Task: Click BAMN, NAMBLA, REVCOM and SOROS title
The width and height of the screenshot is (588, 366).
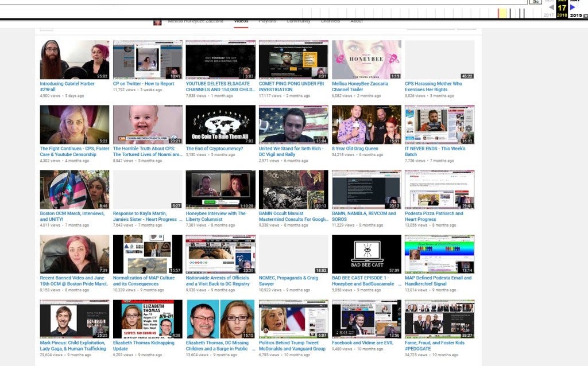Action: 363,216
